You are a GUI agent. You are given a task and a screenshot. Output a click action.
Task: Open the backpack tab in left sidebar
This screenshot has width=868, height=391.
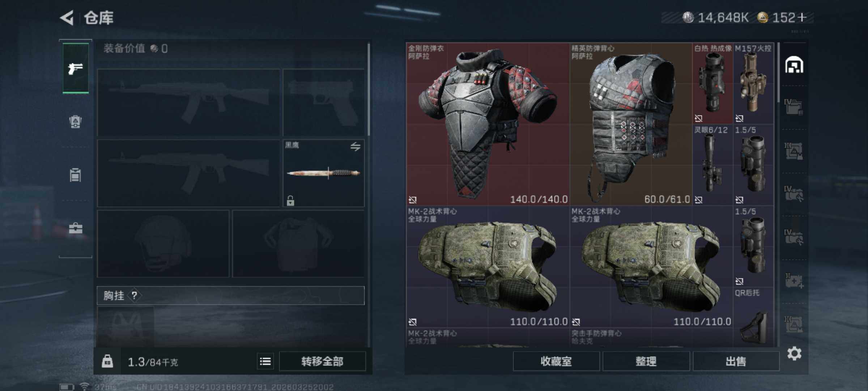75,121
